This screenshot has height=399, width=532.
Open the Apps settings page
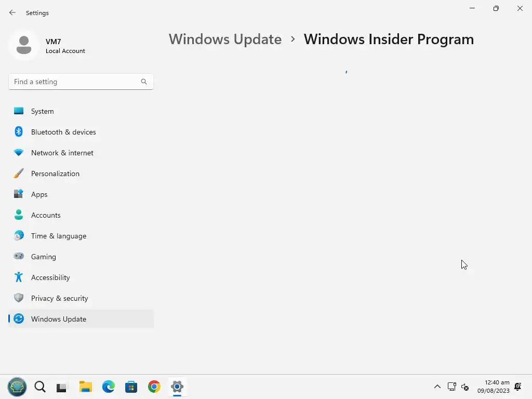pos(81,194)
